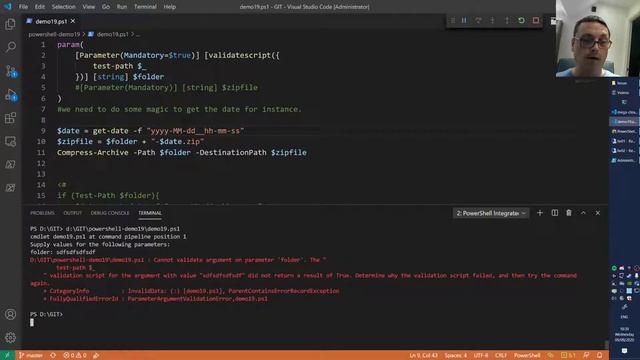Kill terminal with trash icon

pos(569,213)
